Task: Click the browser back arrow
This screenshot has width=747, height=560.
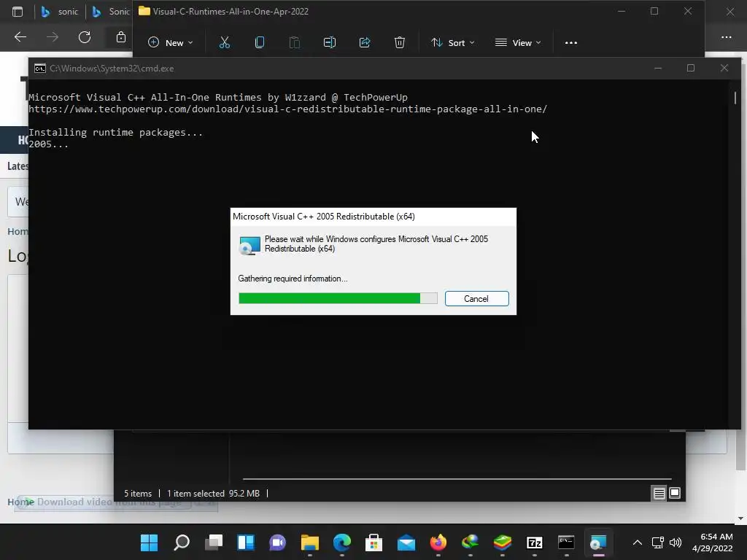Action: point(20,37)
